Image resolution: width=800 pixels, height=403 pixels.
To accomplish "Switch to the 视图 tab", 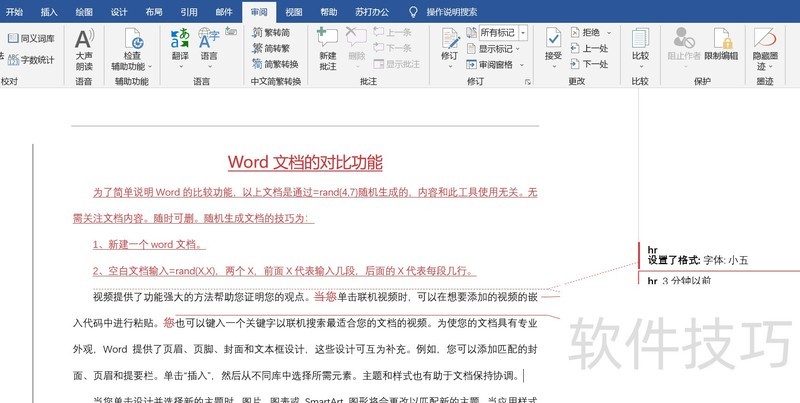I will (x=294, y=12).
